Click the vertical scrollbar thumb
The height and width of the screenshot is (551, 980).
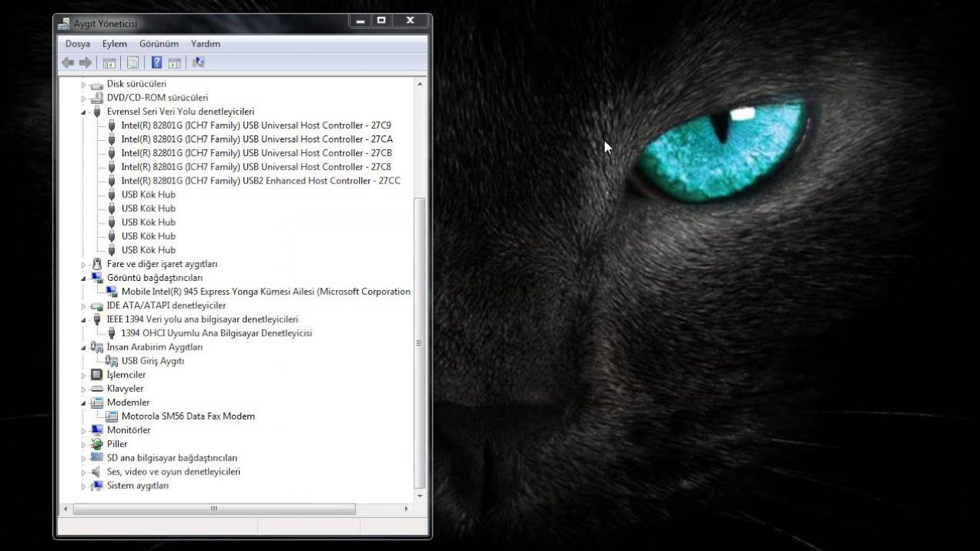click(x=419, y=343)
